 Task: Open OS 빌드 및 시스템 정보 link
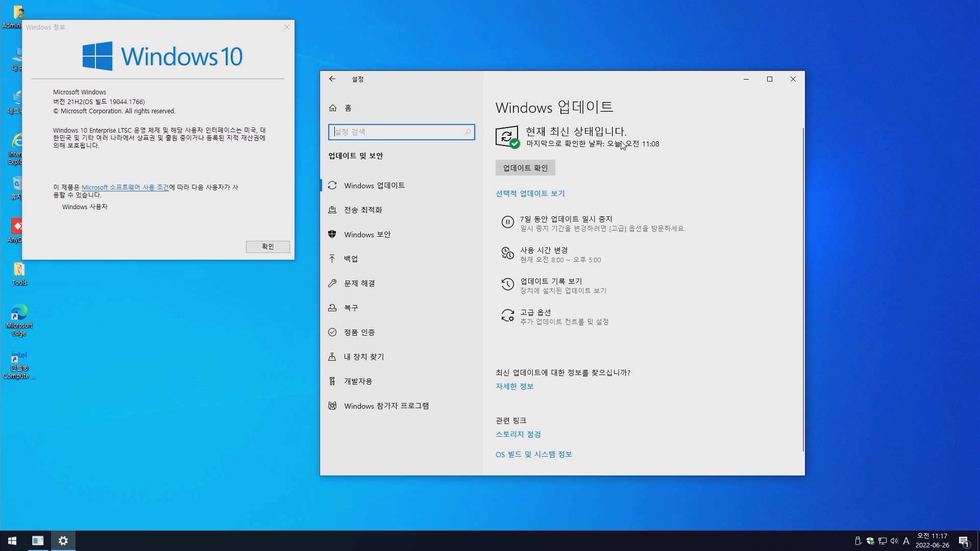[x=533, y=455]
